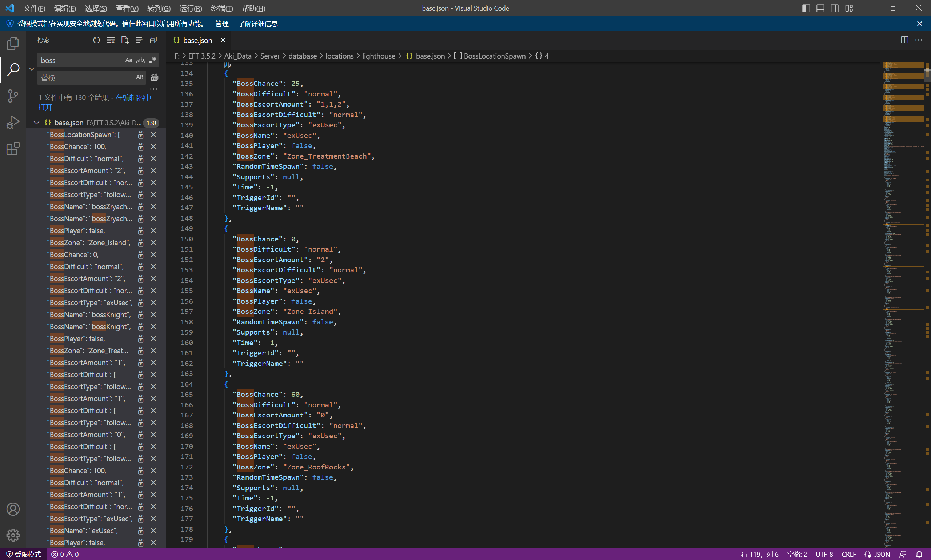Open the Explorer view in activity bar
931x560 pixels.
13,43
